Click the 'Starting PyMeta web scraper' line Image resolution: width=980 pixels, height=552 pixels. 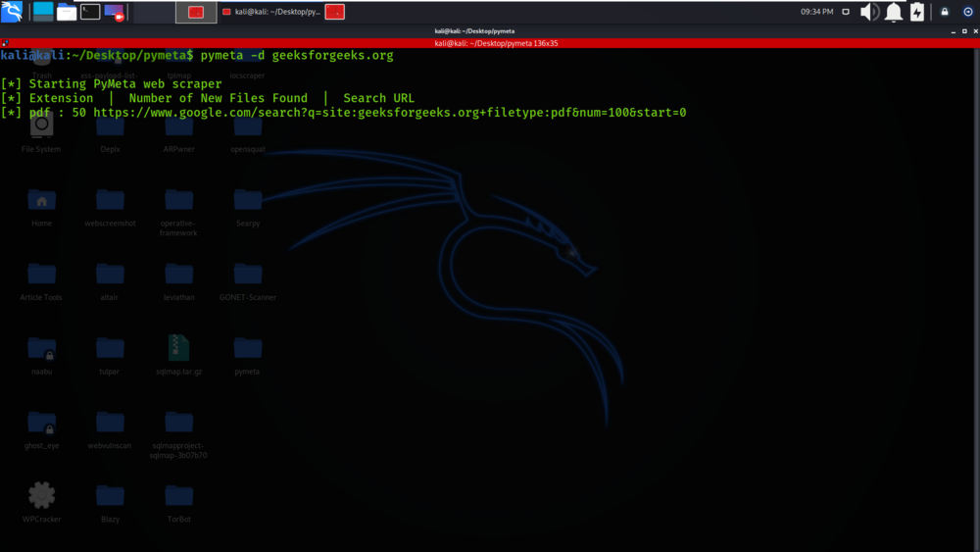(x=125, y=83)
